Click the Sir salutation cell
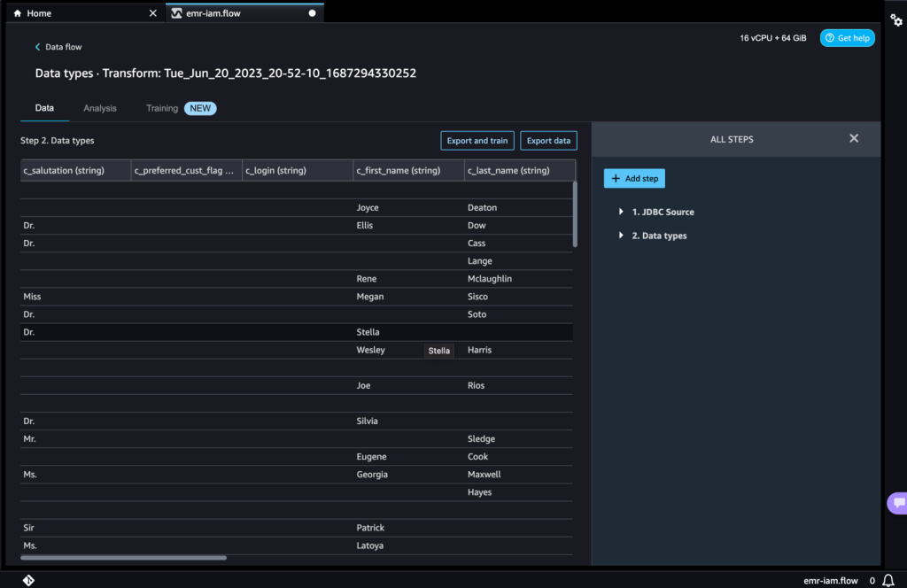The width and height of the screenshot is (907, 588). (76, 528)
